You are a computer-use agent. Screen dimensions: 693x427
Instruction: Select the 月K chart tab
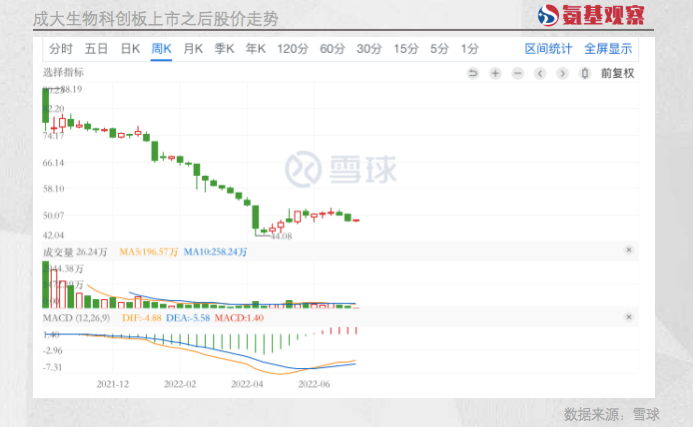pos(193,48)
